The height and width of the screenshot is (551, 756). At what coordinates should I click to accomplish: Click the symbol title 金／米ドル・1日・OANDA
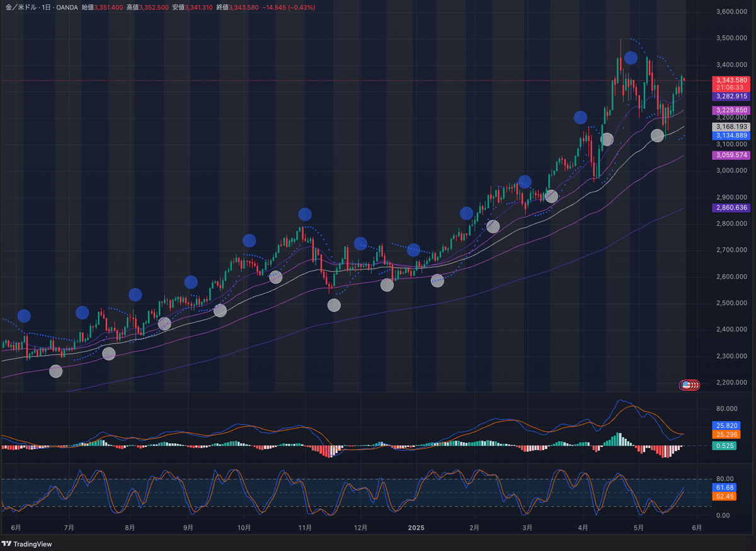pyautogui.click(x=40, y=7)
